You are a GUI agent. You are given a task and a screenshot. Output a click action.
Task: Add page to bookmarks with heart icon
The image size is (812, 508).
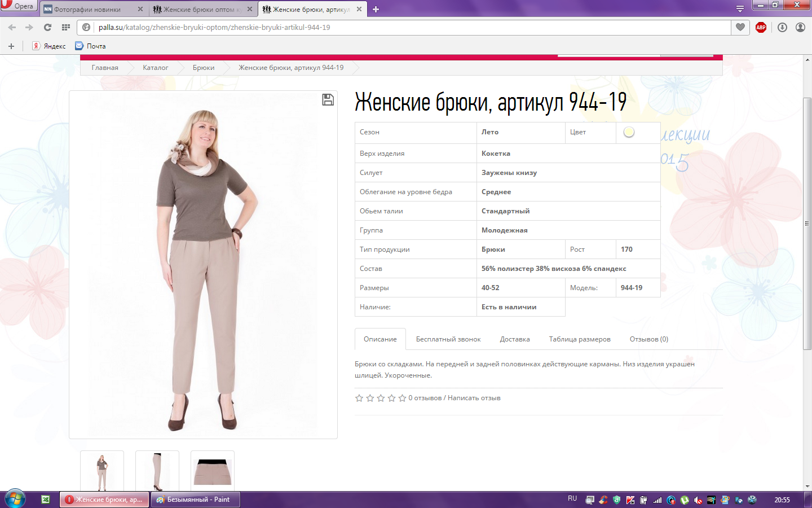tap(740, 27)
